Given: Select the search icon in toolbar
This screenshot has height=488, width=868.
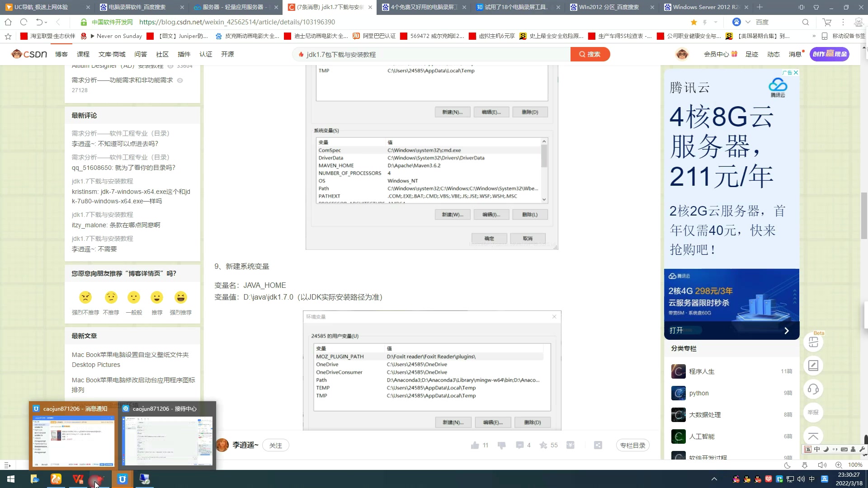Looking at the screenshot, I should coord(806,22).
